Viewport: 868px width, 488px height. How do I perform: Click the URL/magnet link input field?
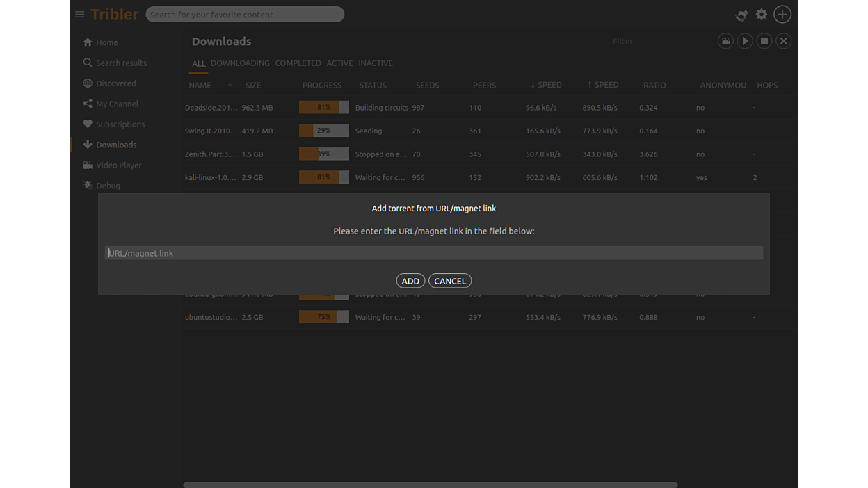point(433,253)
